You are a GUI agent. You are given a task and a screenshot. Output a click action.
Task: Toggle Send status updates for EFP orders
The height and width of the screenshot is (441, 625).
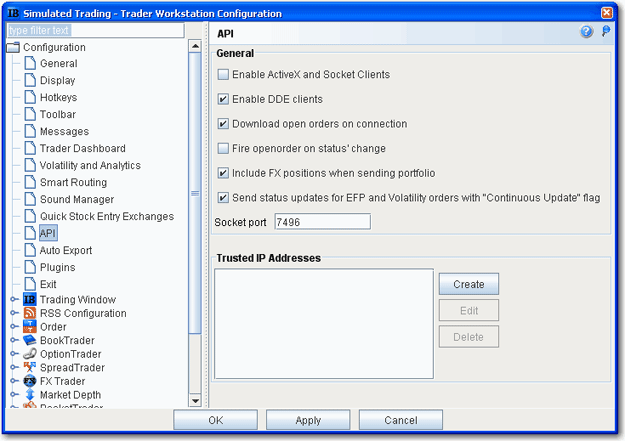223,198
